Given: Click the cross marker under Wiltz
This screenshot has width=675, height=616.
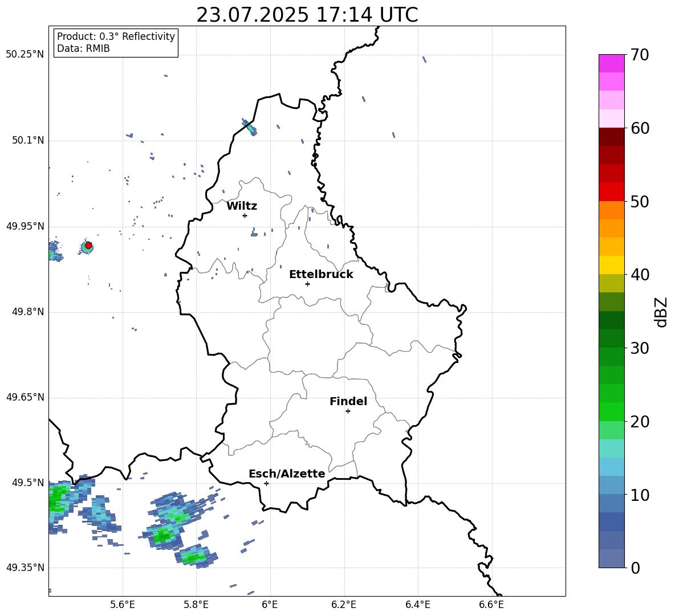Looking at the screenshot, I should coord(245,215).
